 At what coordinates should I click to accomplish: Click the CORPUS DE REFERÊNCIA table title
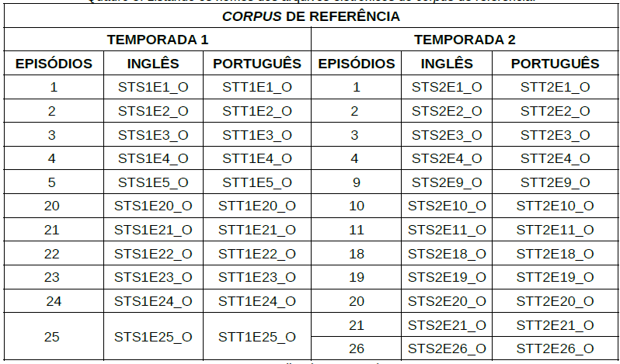coord(311,16)
